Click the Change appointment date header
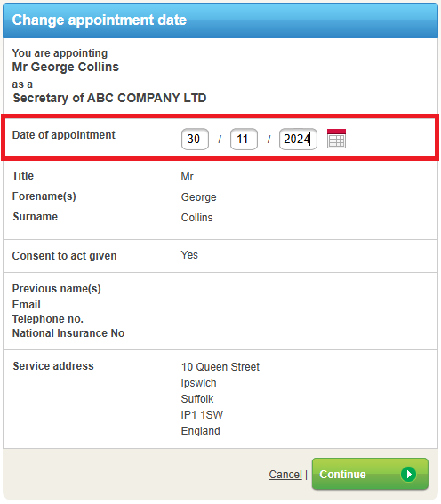This screenshot has height=504, width=441. click(100, 20)
